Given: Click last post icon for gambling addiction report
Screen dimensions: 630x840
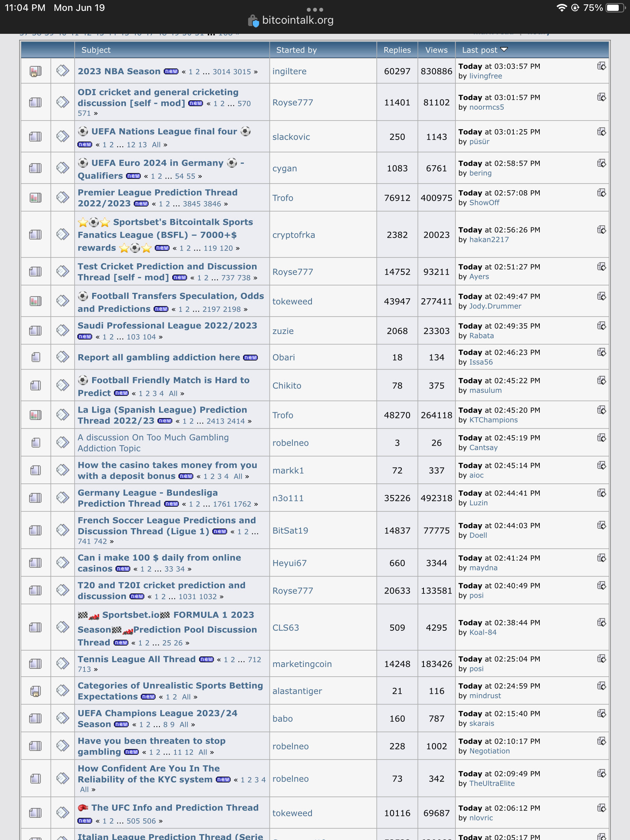Looking at the screenshot, I should click(602, 352).
